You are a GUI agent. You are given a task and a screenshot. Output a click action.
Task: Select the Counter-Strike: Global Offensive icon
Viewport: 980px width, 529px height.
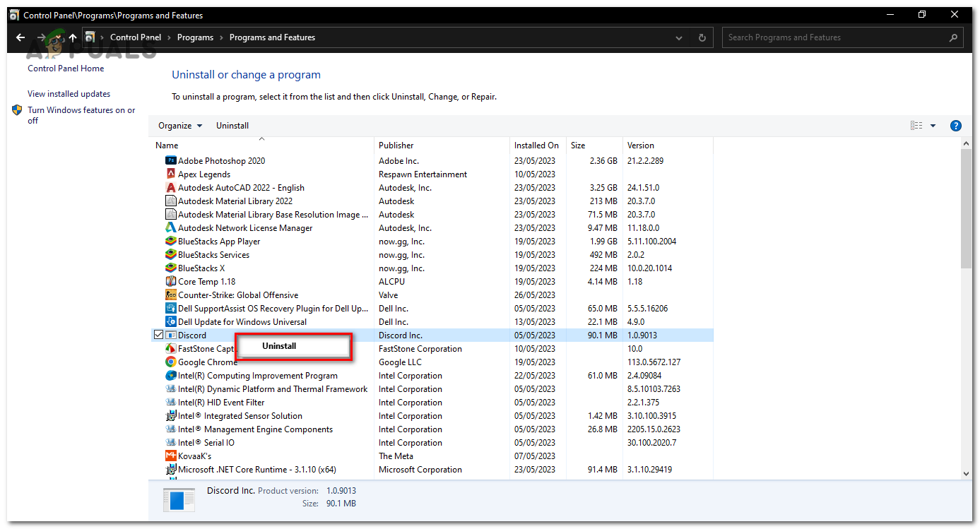(170, 295)
